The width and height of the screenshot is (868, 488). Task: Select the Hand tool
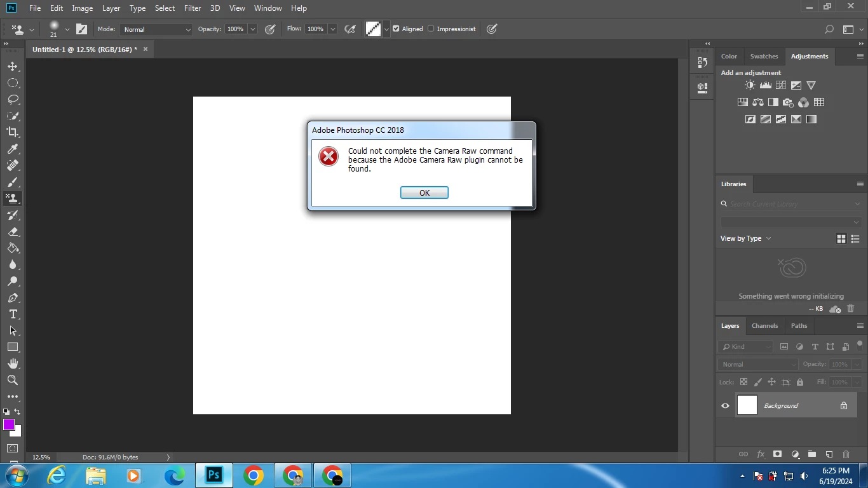(13, 364)
